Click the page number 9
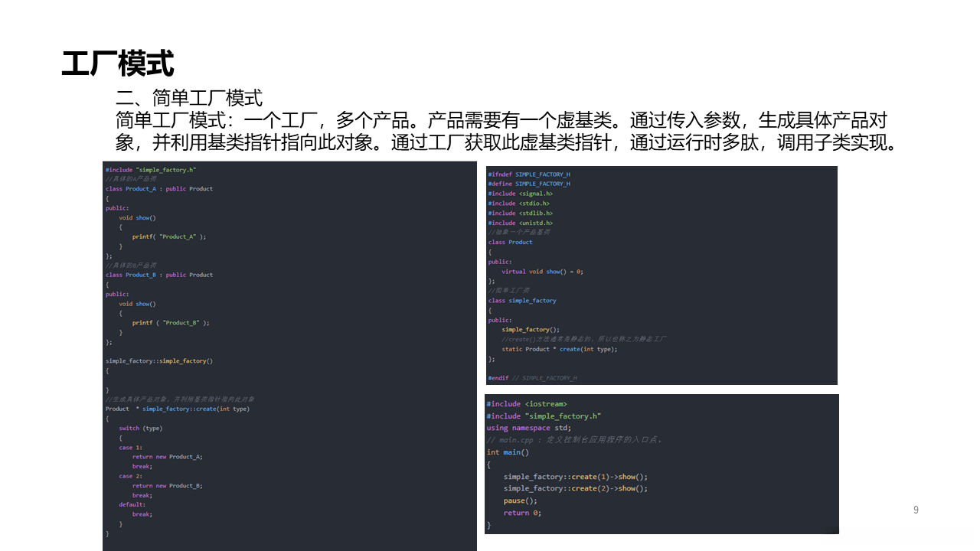Image resolution: width=980 pixels, height=551 pixels. (x=916, y=509)
